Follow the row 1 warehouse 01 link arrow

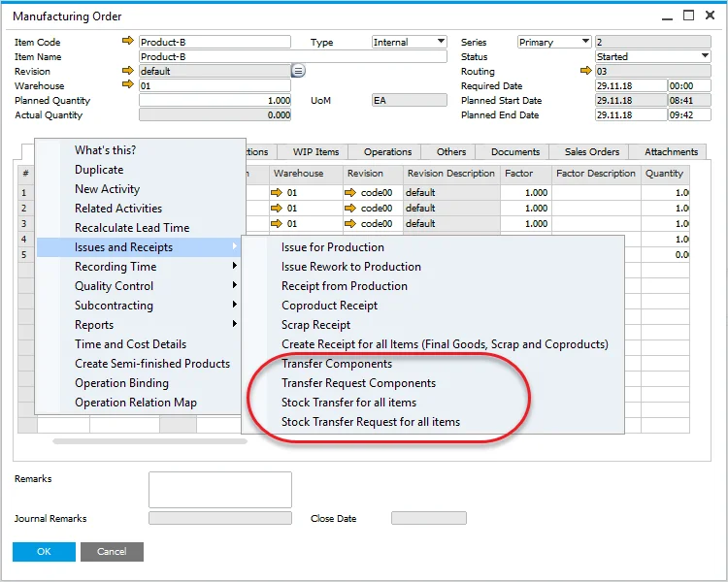[x=277, y=192]
